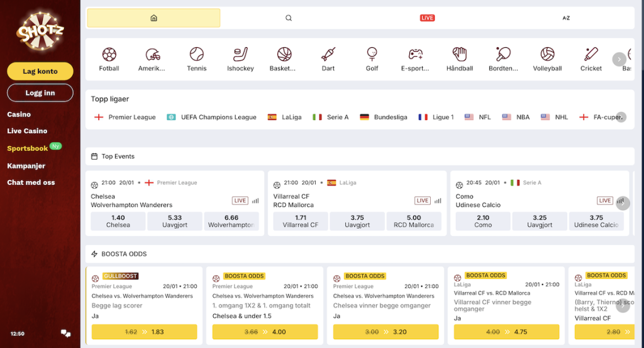Screen dimensions: 644x348
Task: Click Chelsea team name in event card
Action: pyautogui.click(x=103, y=196)
